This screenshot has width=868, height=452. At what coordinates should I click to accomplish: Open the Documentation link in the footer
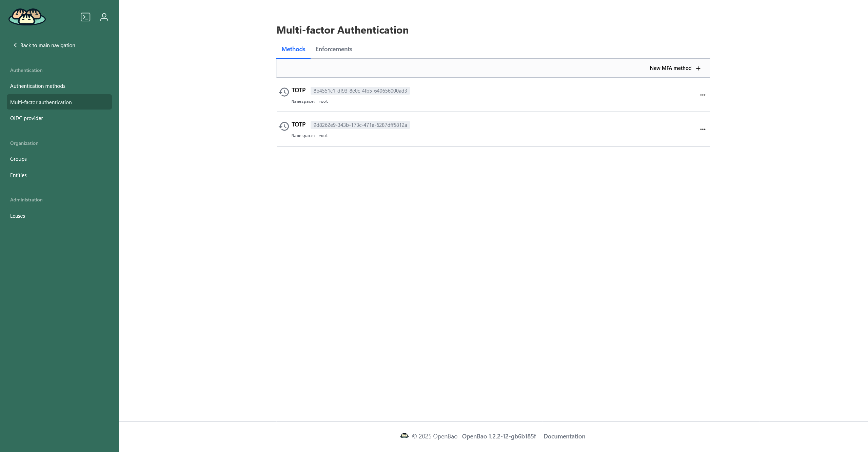pos(564,436)
